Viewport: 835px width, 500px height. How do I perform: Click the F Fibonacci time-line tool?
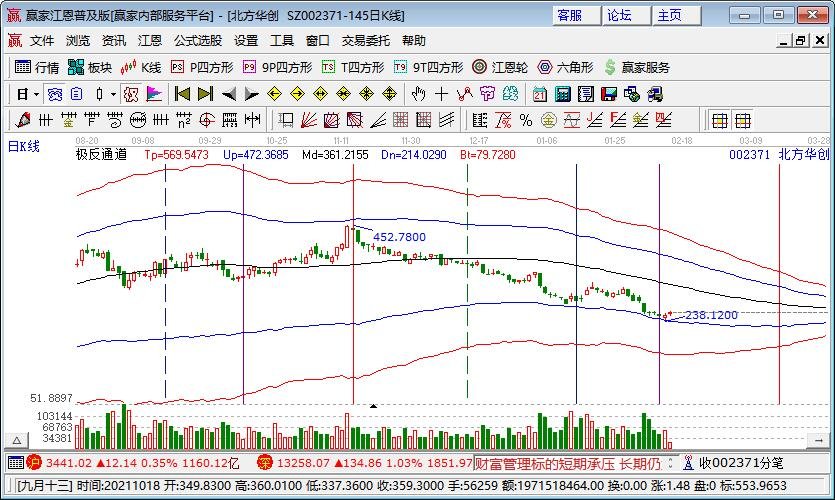tap(92, 120)
